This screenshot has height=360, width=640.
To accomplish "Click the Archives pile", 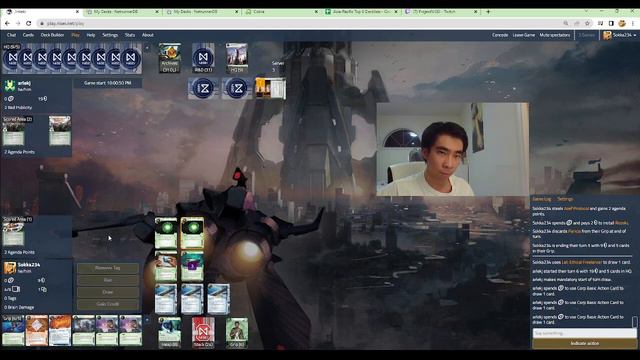I will (x=169, y=58).
